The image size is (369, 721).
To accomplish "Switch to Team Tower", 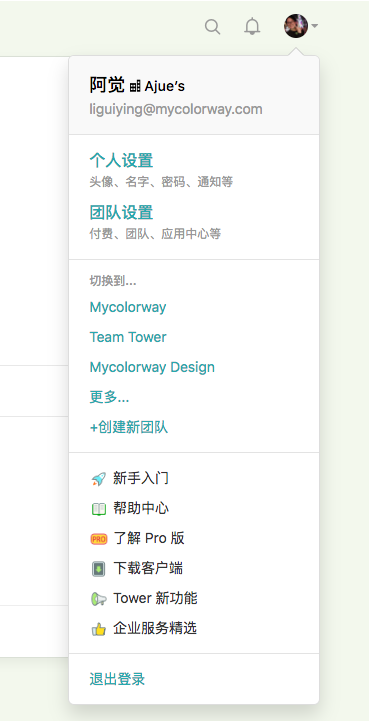I will pos(128,337).
